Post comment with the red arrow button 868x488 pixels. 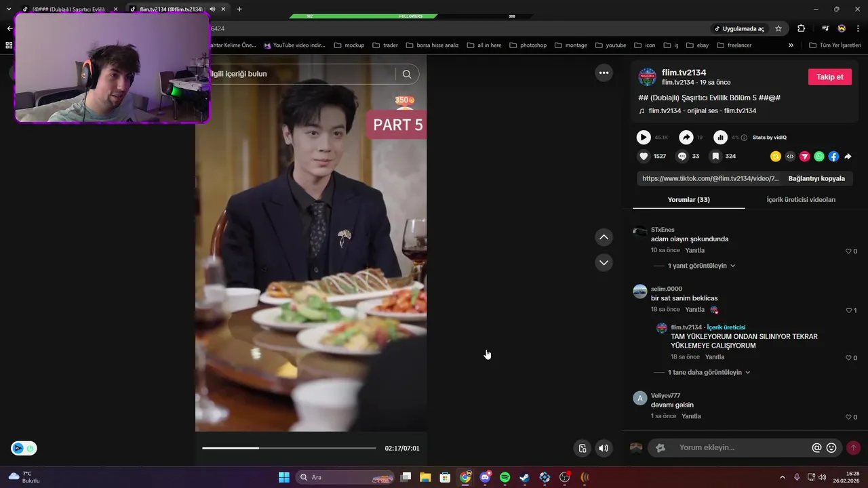click(853, 447)
